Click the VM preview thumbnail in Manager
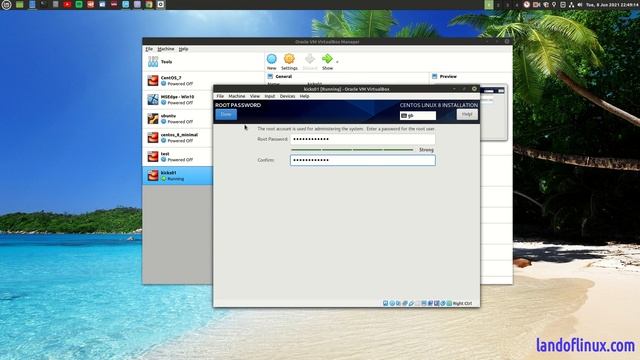640x360 pixels. (493, 112)
